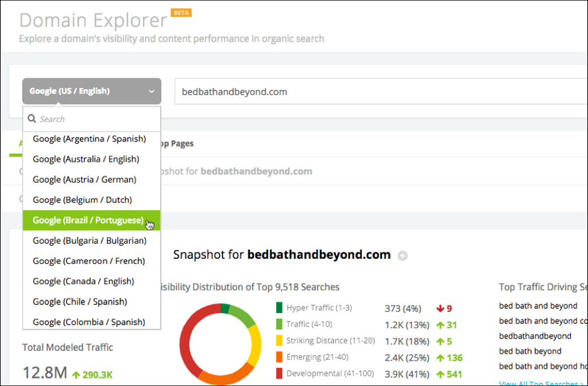
Task: Click the green up arrow beside 31
Action: [440, 326]
